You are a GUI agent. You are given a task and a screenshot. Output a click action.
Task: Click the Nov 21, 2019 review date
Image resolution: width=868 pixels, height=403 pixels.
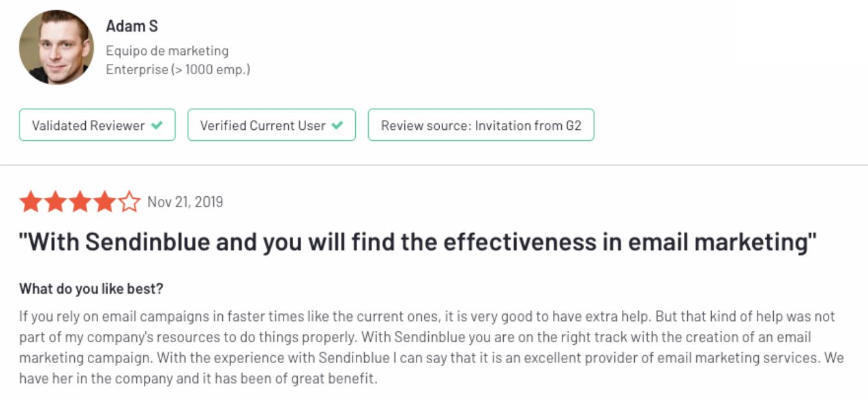[x=185, y=202]
